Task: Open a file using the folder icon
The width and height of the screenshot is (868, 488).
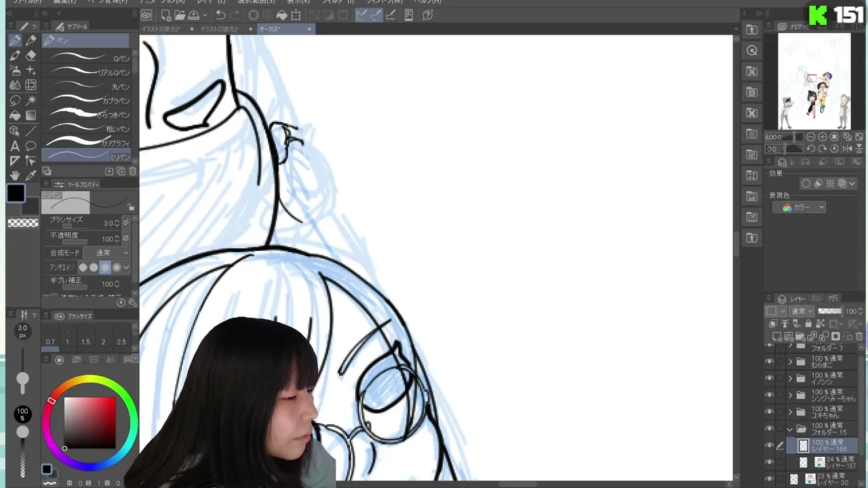Action: [180, 15]
